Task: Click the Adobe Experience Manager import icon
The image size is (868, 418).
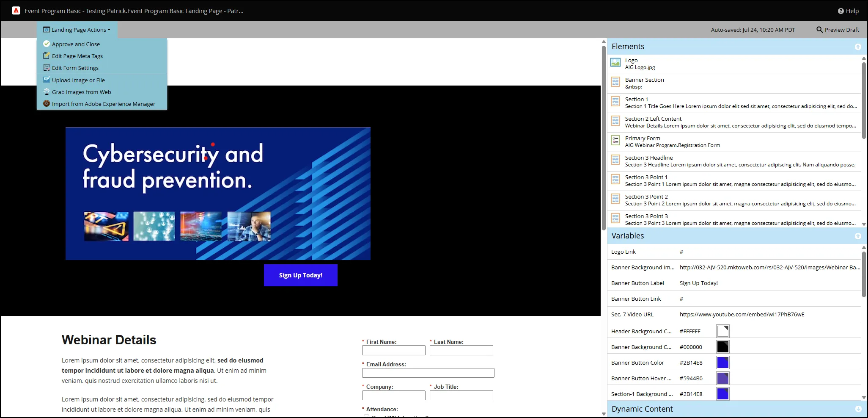Action: tap(47, 104)
